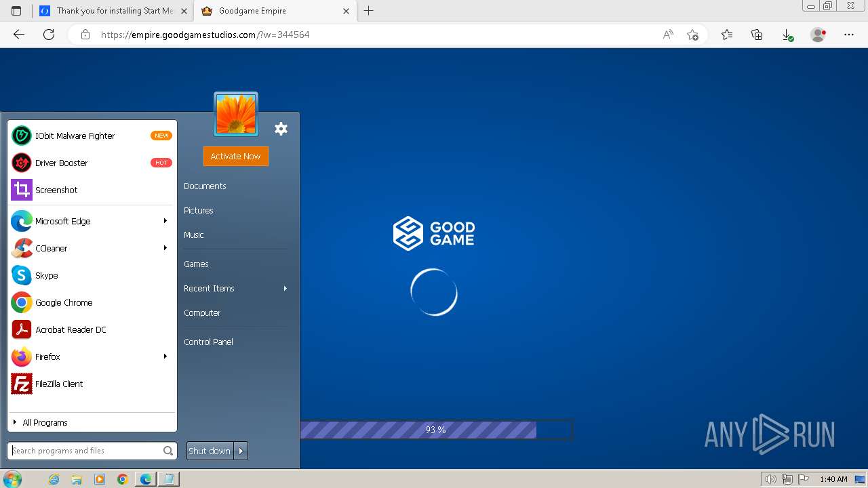This screenshot has width=868, height=488.
Task: Open Chrome from the taskbar
Action: point(123,479)
